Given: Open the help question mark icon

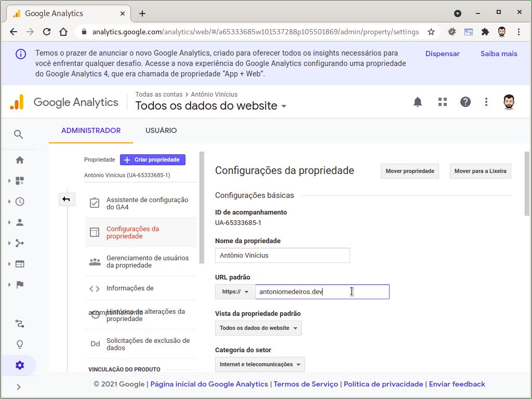Looking at the screenshot, I should pyautogui.click(x=465, y=102).
